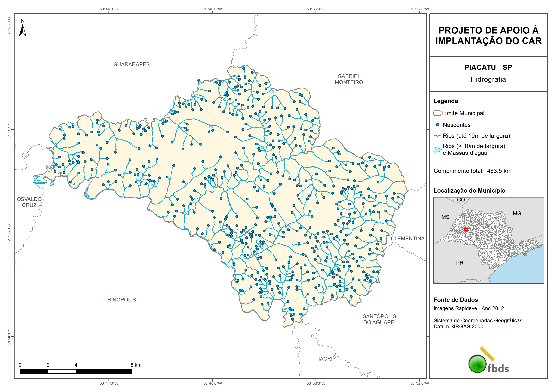Click the 'Hidrografia' subtitle

tap(488, 79)
